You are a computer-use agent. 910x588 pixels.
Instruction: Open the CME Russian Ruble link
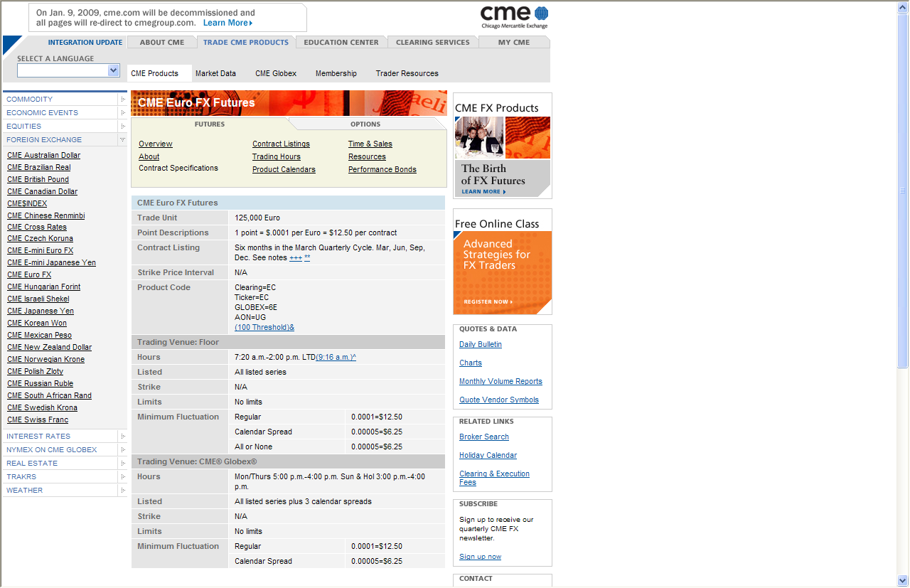[40, 383]
